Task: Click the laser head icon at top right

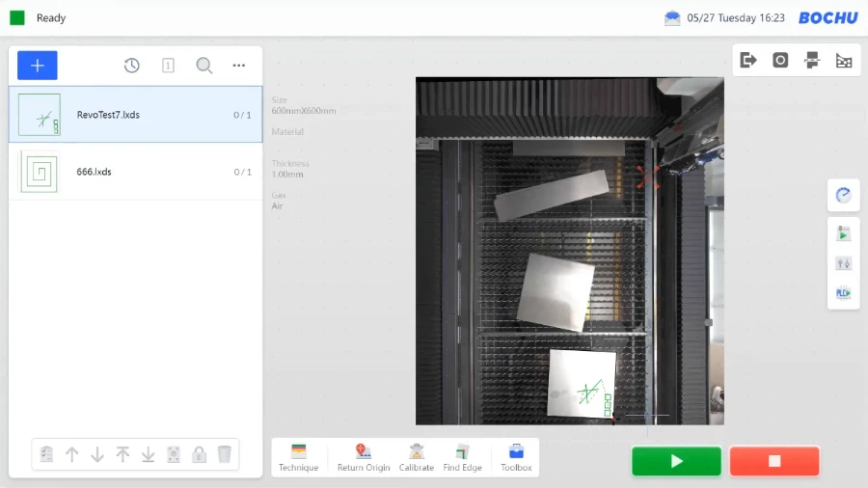Action: coord(812,60)
